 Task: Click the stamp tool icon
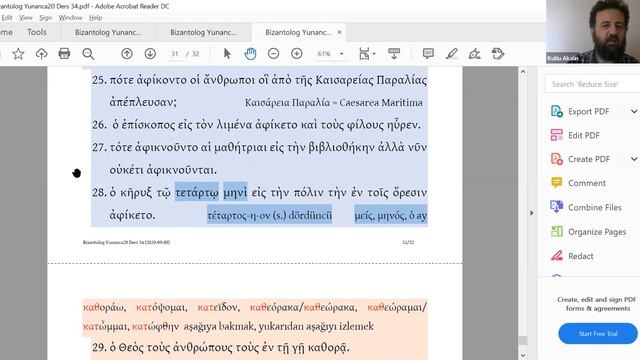pyautogui.click(x=498, y=53)
